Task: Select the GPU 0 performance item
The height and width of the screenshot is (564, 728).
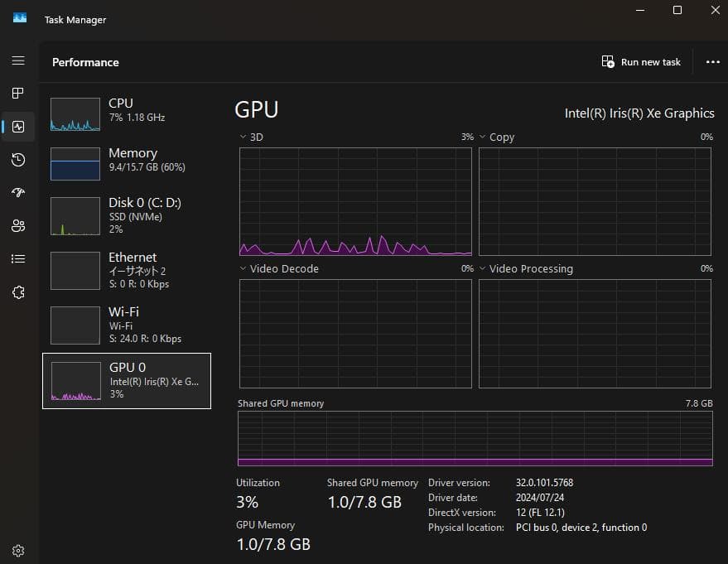Action: tap(126, 381)
